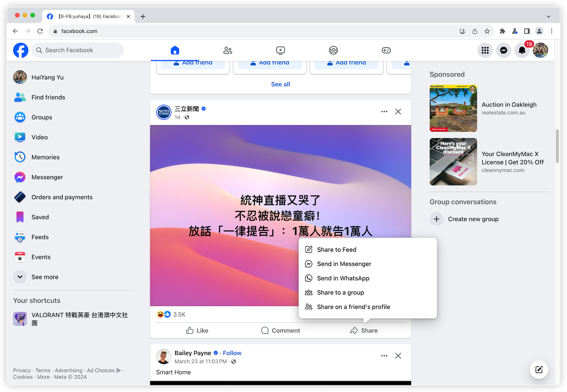Choose Send in WhatsApp option
567x392 pixels.
(x=343, y=278)
